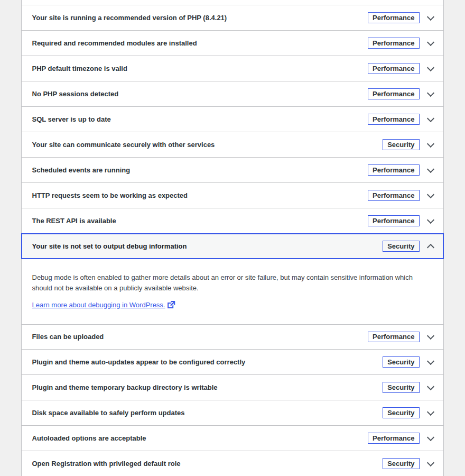The image size is (465, 476).
Task: Click 'Plugin and theme auto-updates appear' heading
Action: pyautogui.click(x=138, y=362)
